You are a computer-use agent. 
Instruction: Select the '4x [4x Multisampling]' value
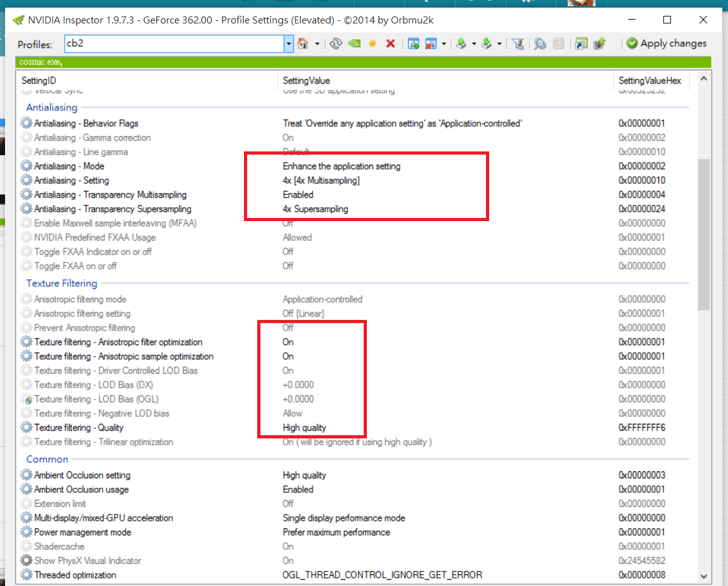pyautogui.click(x=321, y=180)
